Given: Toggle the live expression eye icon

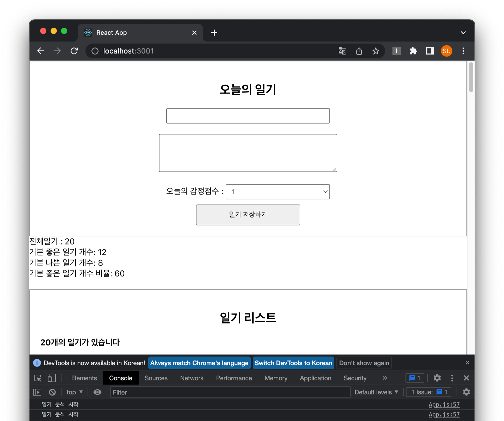Looking at the screenshot, I should click(97, 392).
